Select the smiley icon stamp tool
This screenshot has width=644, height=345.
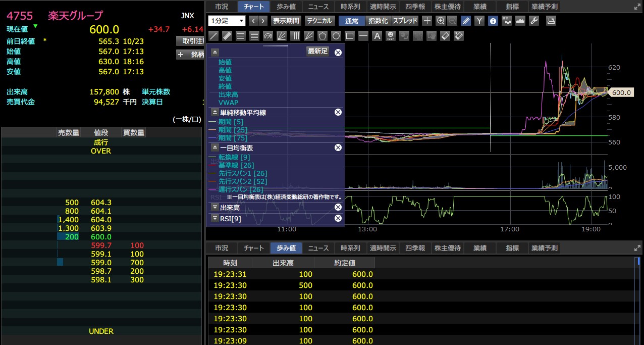click(x=391, y=36)
